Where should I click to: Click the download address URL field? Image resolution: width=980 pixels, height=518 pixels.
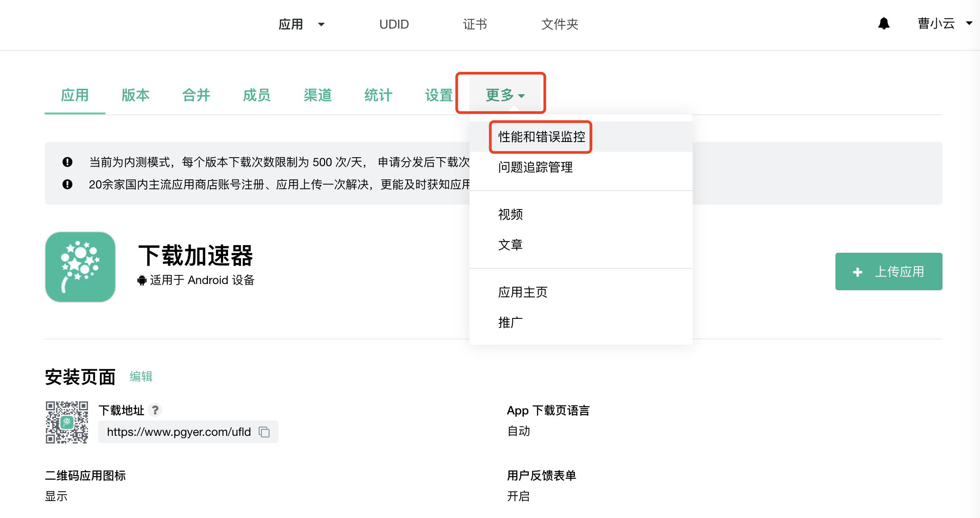(179, 432)
